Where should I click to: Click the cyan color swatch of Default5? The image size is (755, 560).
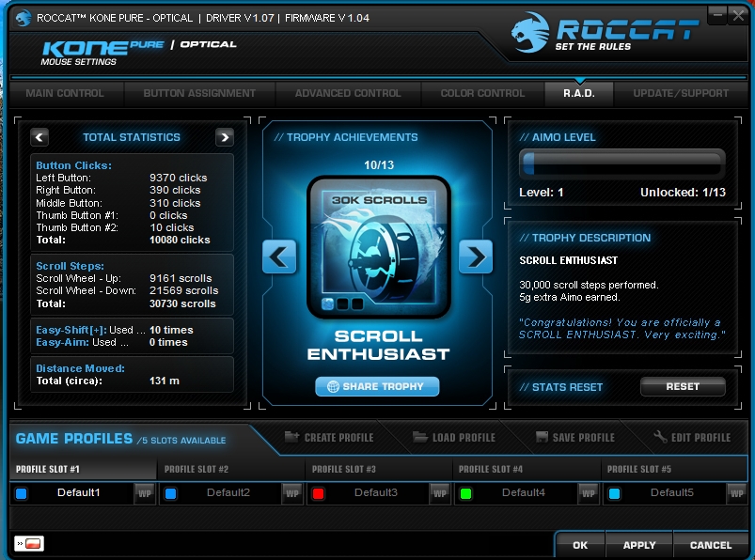614,493
